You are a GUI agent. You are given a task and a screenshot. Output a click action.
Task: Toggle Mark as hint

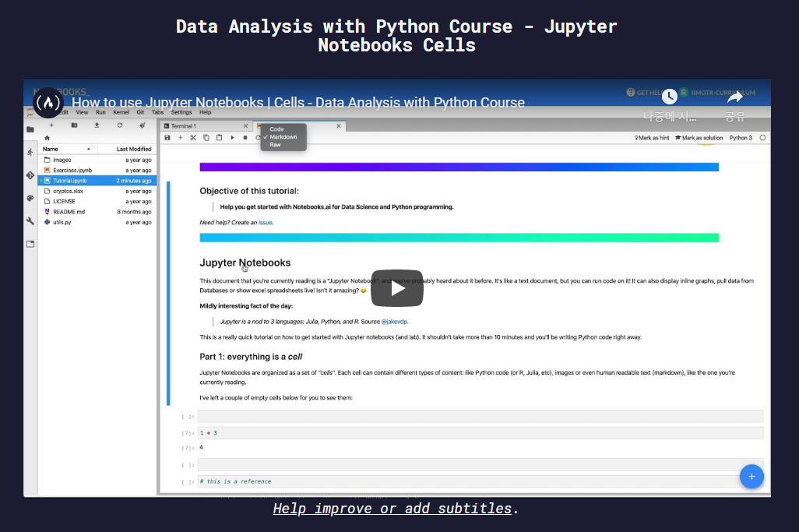coord(652,137)
